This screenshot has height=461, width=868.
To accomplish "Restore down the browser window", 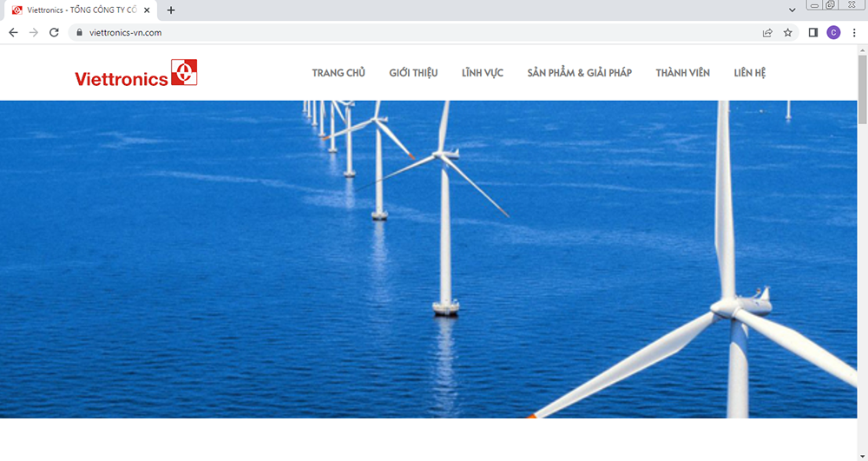I will pos(830,5).
